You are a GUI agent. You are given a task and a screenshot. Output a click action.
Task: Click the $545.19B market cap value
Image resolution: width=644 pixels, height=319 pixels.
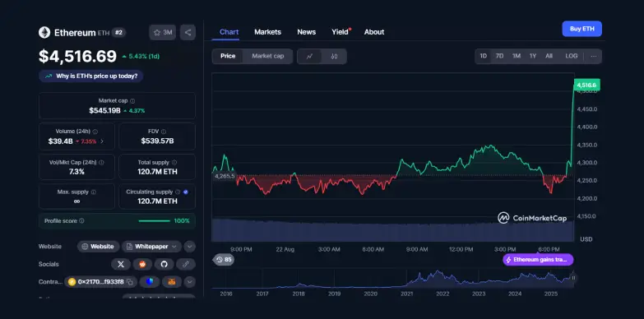[x=104, y=110]
